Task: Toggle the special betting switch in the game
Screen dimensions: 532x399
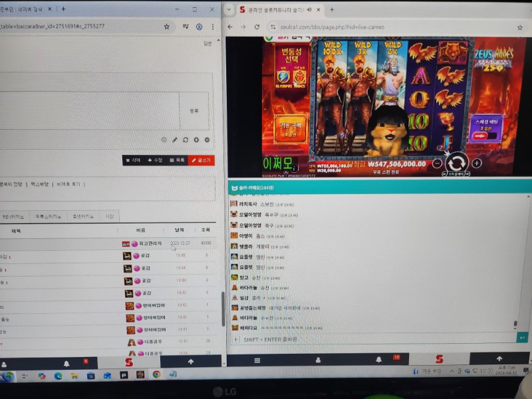Action: 486,136
